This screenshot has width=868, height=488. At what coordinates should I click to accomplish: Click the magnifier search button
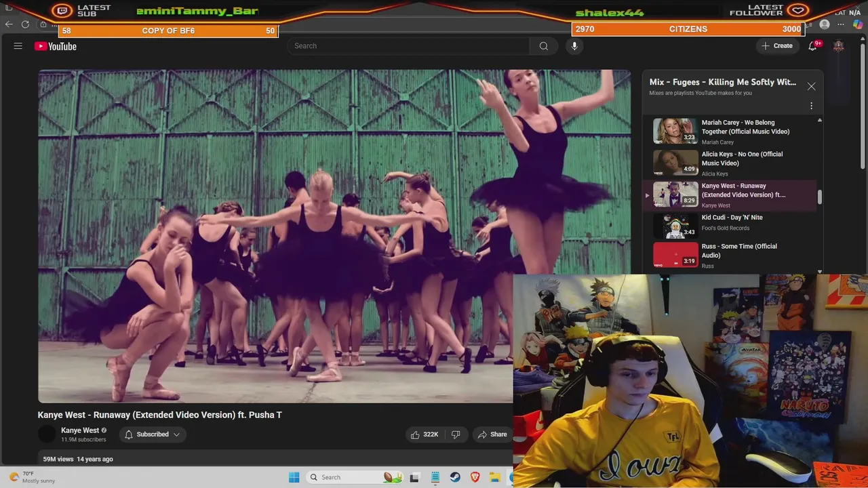(x=543, y=46)
